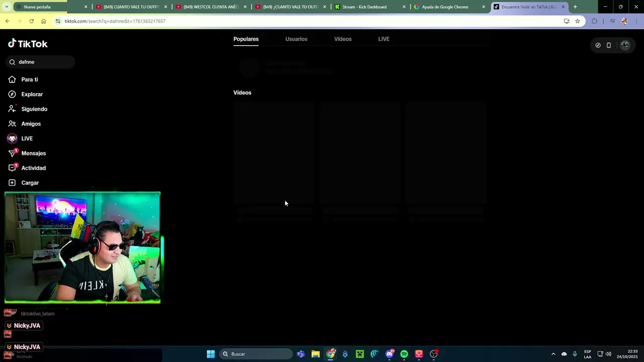
Task: Click the TikTok search field containing 'dafnne'
Action: (x=40, y=62)
